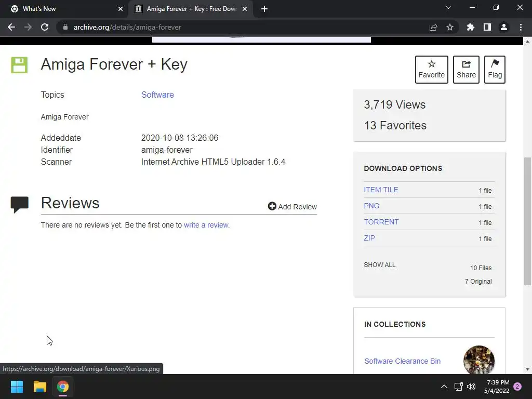The image size is (532, 399).
Task: Download the TORRENT file
Action: coord(381,222)
